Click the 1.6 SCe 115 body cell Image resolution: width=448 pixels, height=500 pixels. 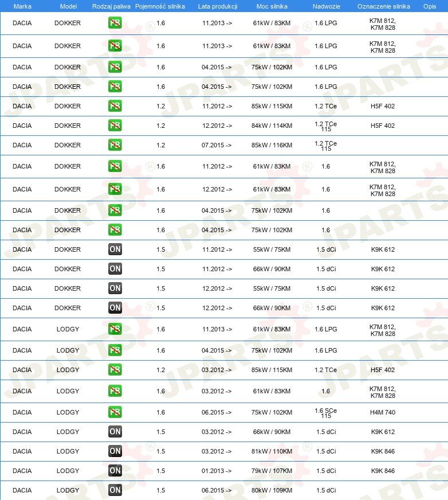(325, 413)
